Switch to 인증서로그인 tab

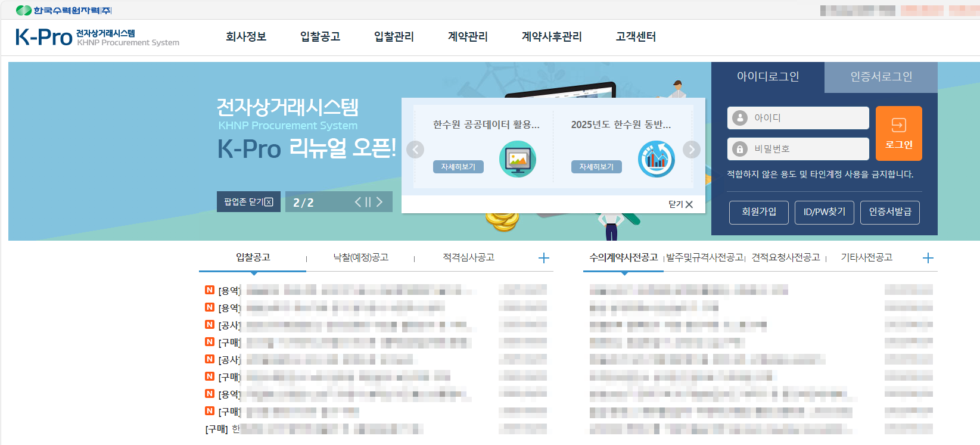point(881,77)
